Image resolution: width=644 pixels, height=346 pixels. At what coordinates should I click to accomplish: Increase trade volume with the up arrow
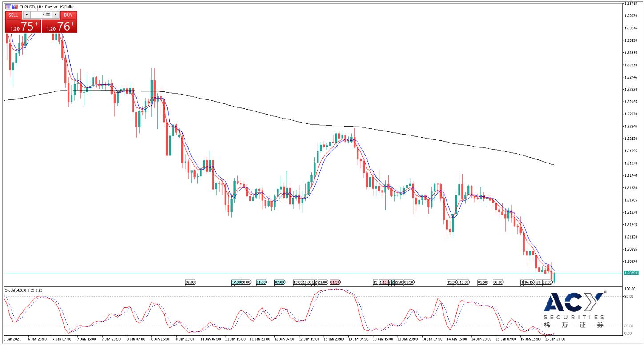56,15
